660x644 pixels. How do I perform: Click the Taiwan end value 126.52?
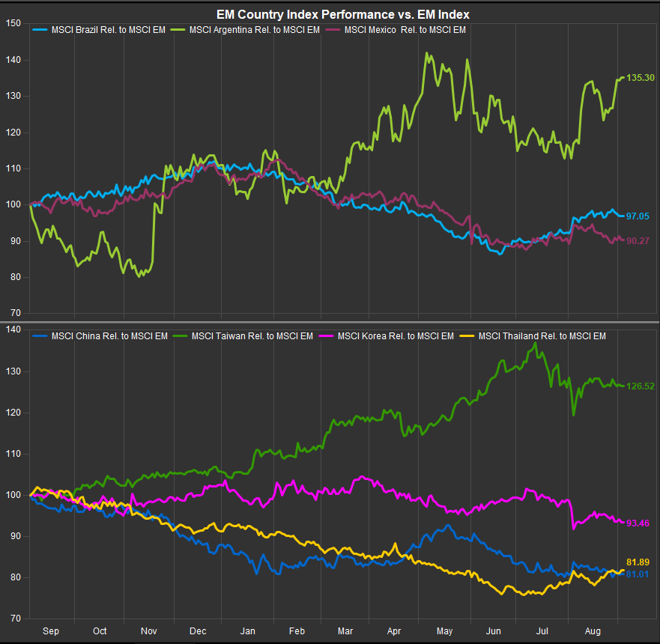pos(641,386)
